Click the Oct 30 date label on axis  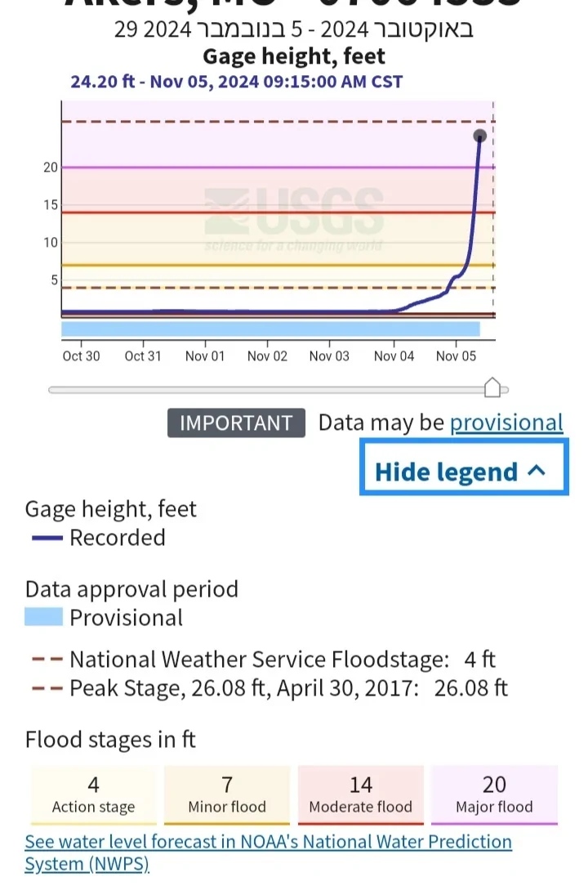tap(82, 356)
